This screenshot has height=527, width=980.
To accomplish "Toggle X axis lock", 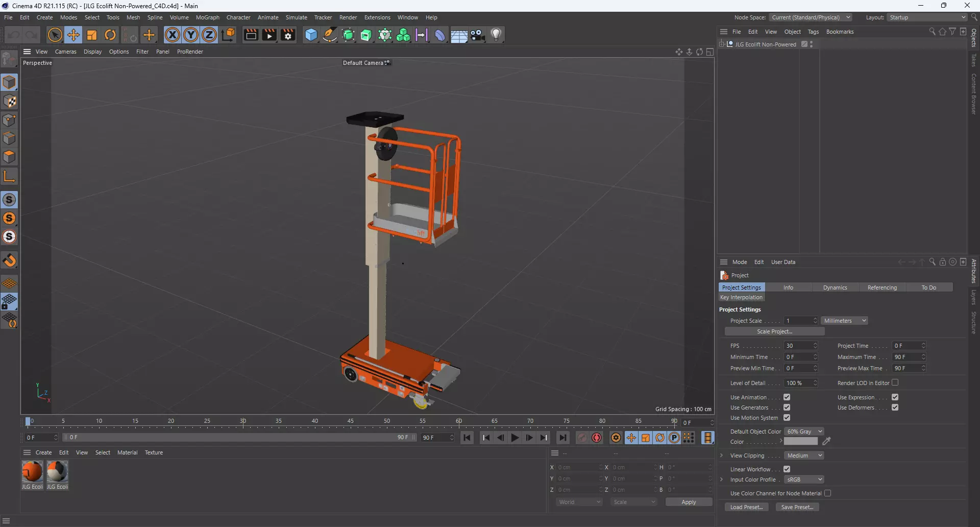I will pos(173,35).
